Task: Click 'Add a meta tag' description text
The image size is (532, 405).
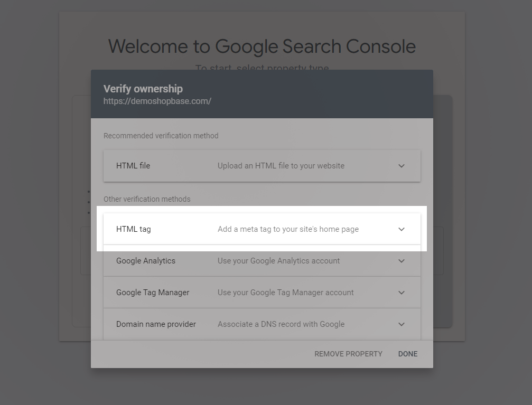Action: [288, 229]
